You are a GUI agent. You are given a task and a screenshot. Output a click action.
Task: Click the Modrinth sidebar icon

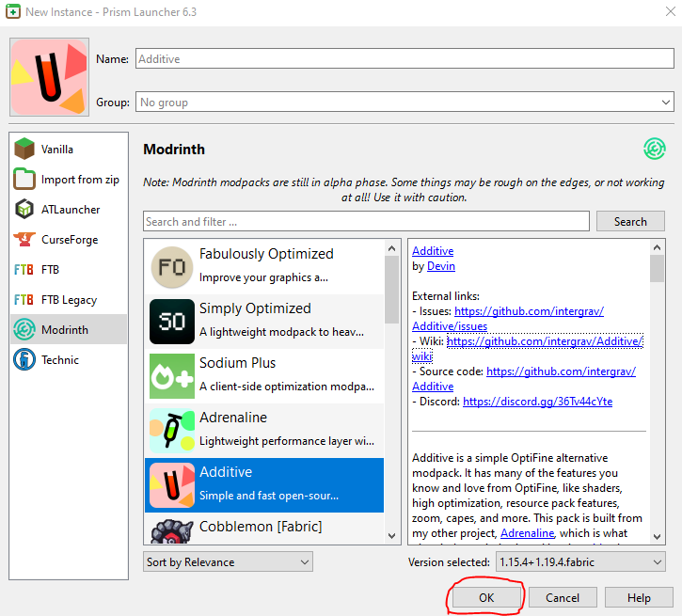point(24,329)
